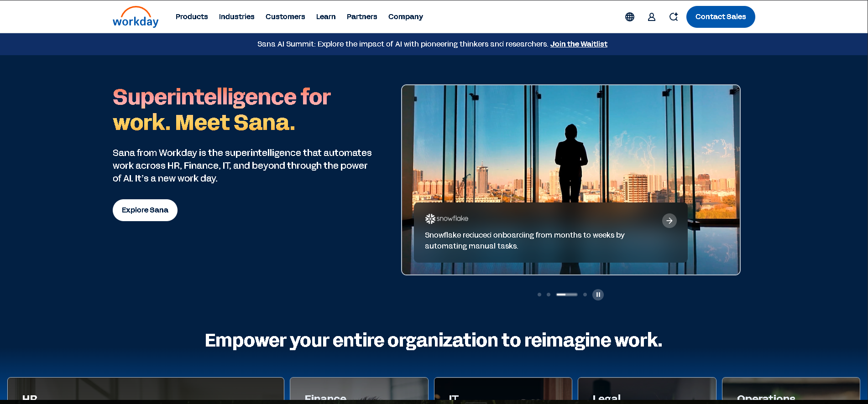
Task: Go to first carousel slide dot
Action: [x=539, y=295]
